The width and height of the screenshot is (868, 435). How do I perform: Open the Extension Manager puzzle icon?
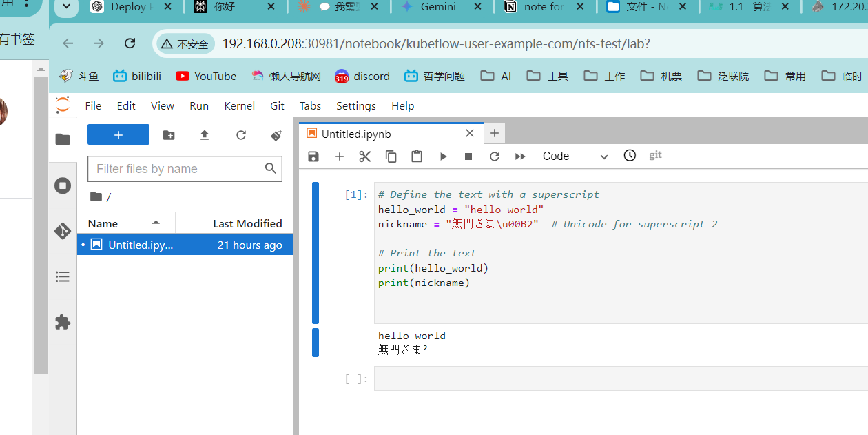pyautogui.click(x=63, y=322)
